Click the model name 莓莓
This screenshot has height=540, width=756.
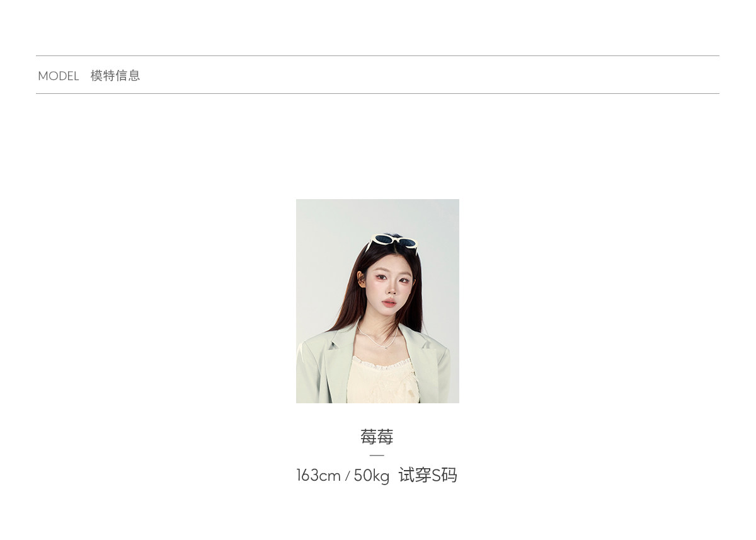377,437
